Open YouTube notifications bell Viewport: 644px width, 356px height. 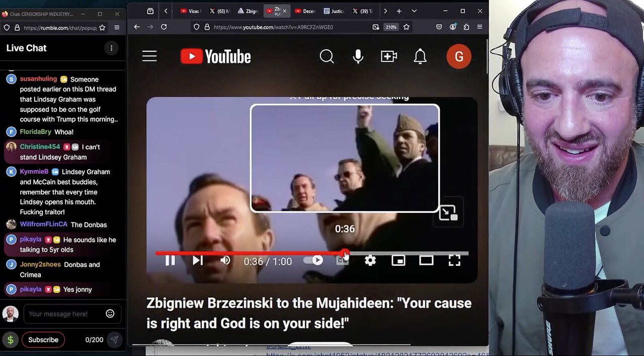pyautogui.click(x=420, y=56)
